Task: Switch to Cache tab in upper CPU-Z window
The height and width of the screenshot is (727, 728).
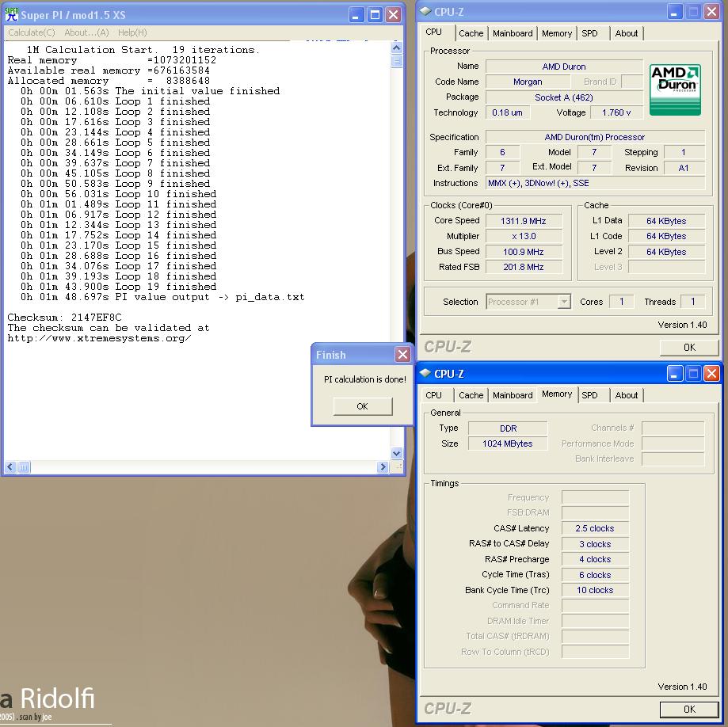Action: (471, 33)
